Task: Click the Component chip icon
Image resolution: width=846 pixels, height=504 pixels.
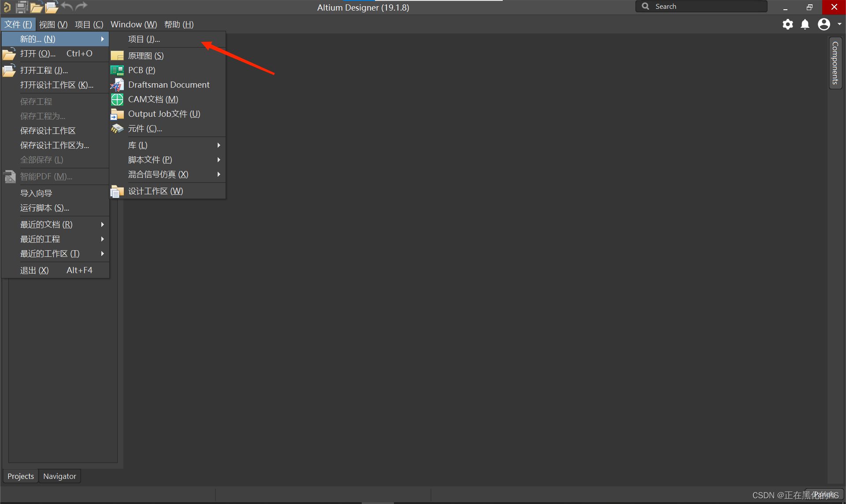Action: (117, 129)
